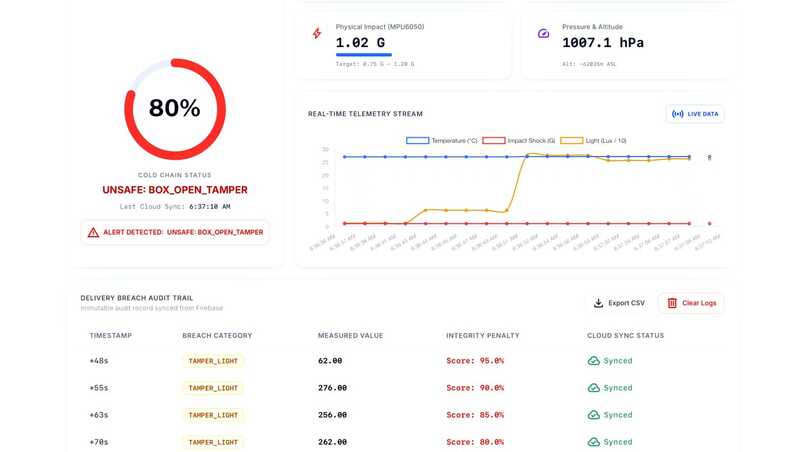Click the TAMPER_LIGHT tag in +55s row
The width and height of the screenshot is (806, 452).
click(x=213, y=388)
